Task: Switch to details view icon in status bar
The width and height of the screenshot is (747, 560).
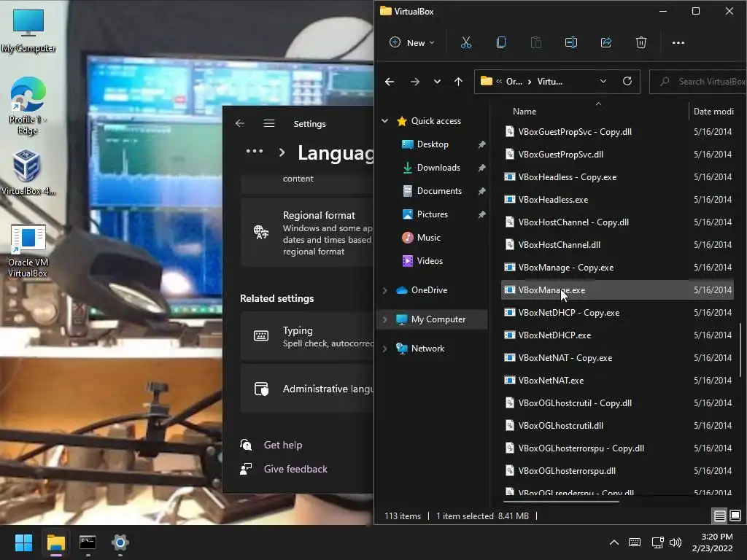Action: (719, 516)
